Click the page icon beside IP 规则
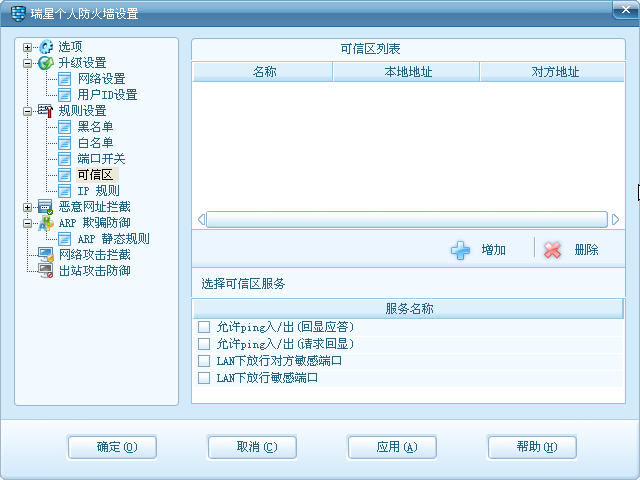640x480 pixels. click(x=64, y=191)
